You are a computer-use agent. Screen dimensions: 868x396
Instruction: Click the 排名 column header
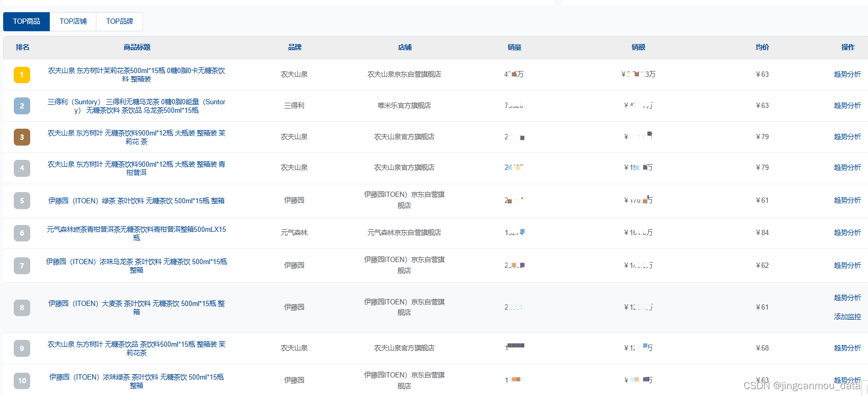pos(22,48)
